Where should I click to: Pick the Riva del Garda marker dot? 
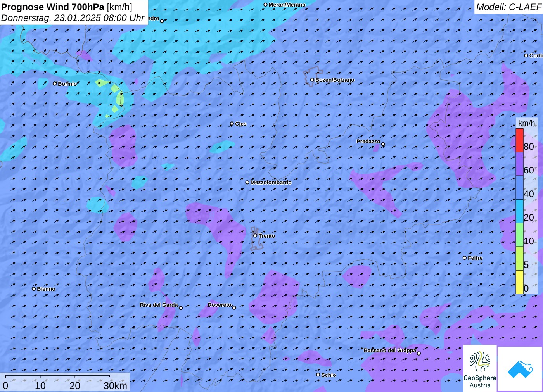[180, 308]
